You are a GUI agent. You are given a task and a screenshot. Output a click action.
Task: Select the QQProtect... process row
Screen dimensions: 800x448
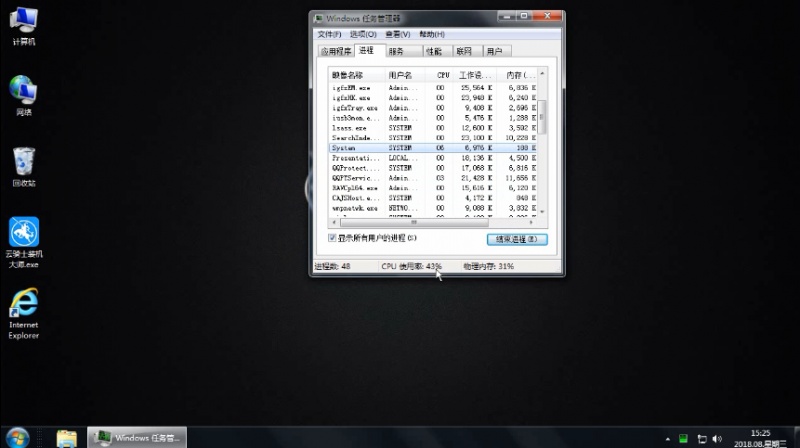[x=433, y=168]
